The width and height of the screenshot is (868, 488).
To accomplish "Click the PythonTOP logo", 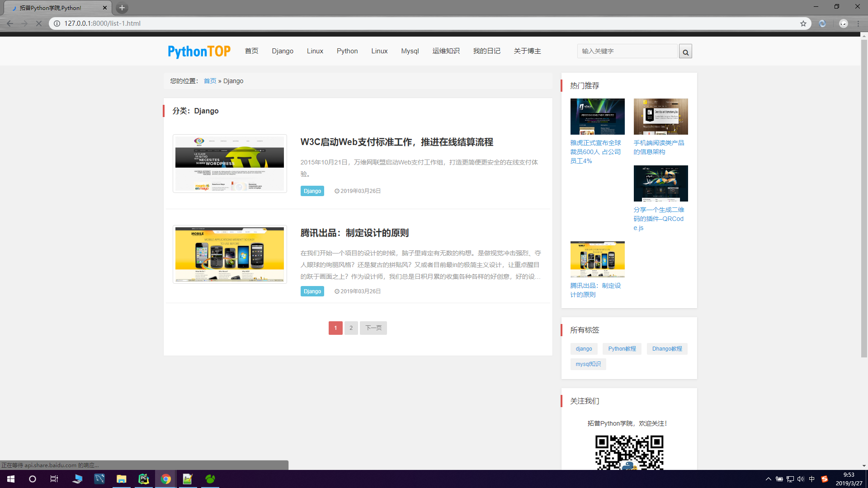I will pos(199,52).
